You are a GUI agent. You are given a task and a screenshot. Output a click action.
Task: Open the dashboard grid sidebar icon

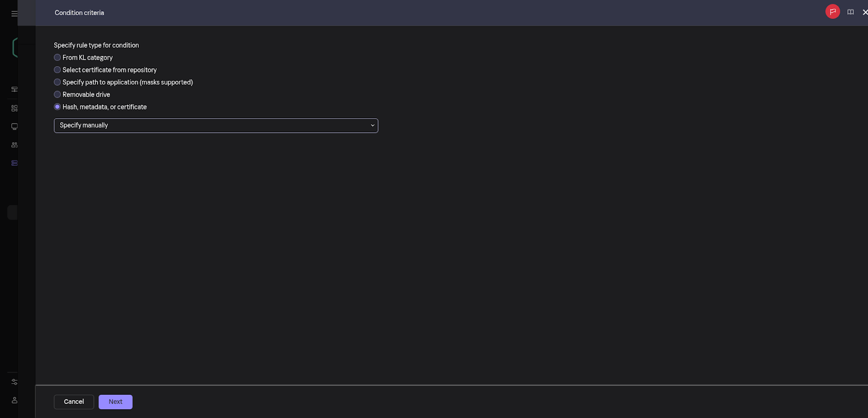pos(14,108)
